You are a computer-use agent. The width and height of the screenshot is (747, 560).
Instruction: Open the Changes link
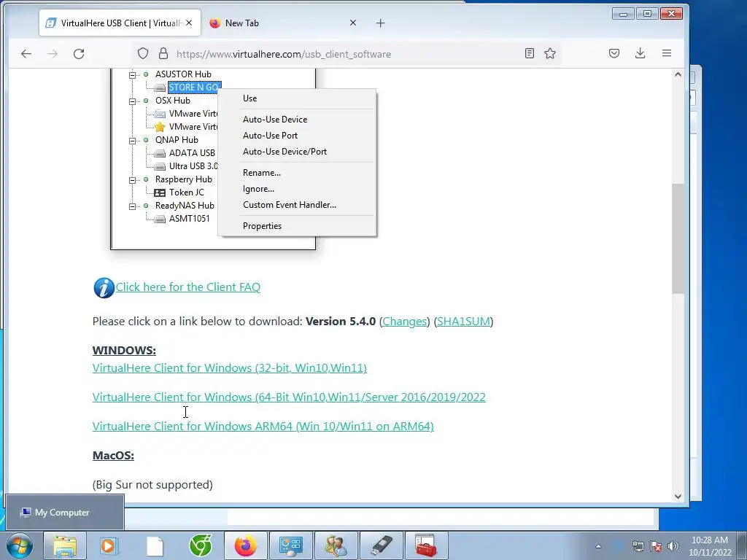click(404, 322)
